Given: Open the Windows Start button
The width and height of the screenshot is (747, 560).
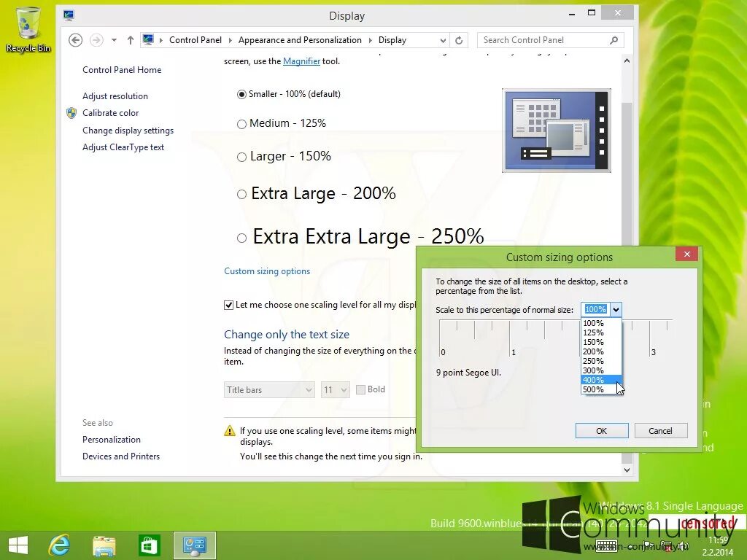Looking at the screenshot, I should pos(18,545).
